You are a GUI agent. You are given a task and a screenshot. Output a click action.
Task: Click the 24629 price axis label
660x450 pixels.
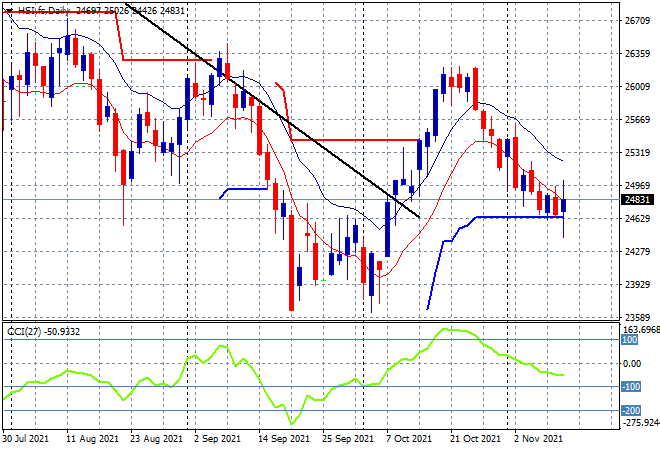click(x=637, y=218)
